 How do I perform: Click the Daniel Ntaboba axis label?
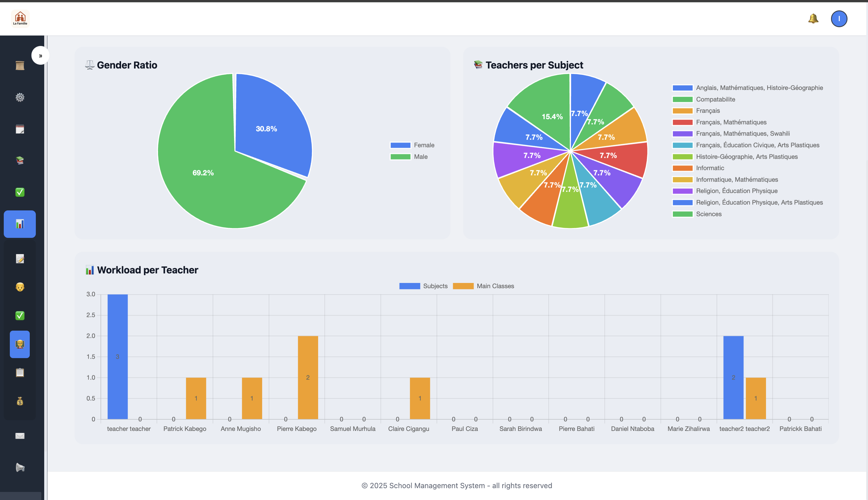pos(632,429)
